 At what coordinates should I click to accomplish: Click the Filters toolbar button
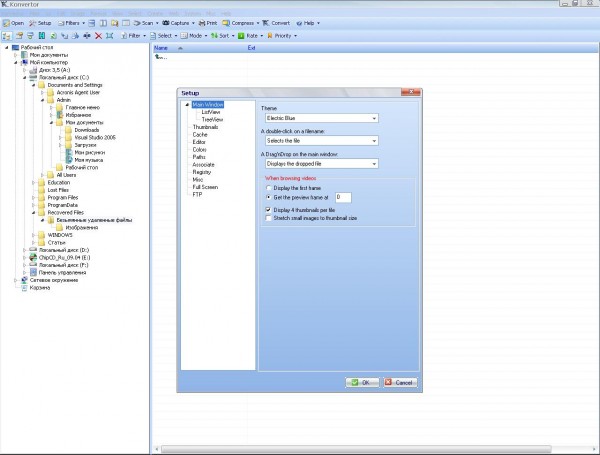point(72,23)
